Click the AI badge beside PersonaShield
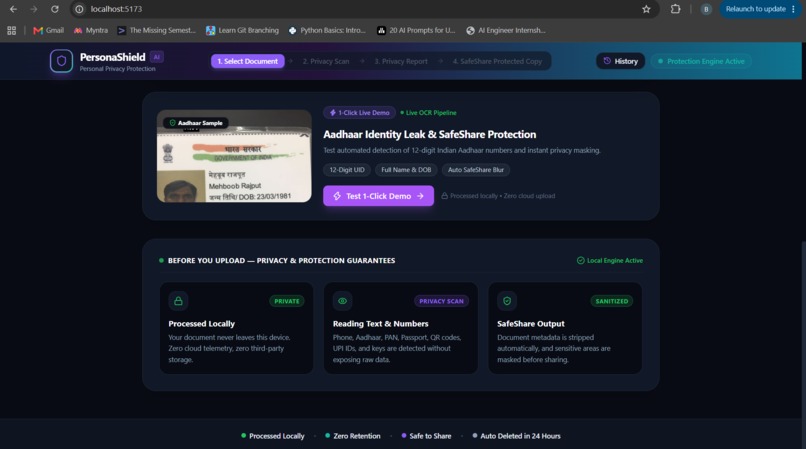This screenshot has width=806, height=449. pos(157,57)
